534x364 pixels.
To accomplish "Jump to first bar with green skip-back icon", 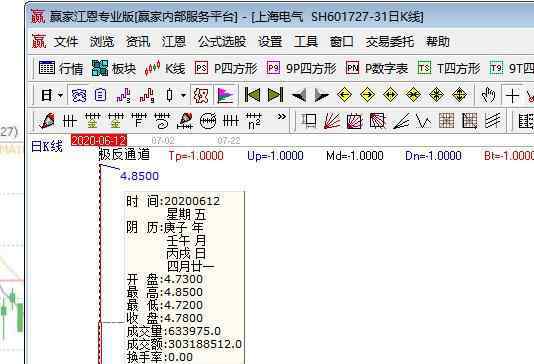I will pyautogui.click(x=252, y=95).
